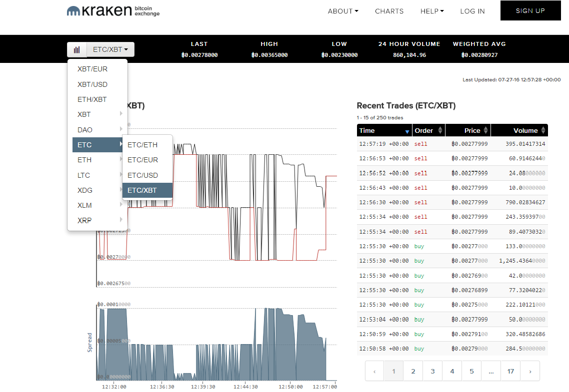This screenshot has height=392, width=569.
Task: Click the pagination ellipsis button
Action: pyautogui.click(x=491, y=372)
